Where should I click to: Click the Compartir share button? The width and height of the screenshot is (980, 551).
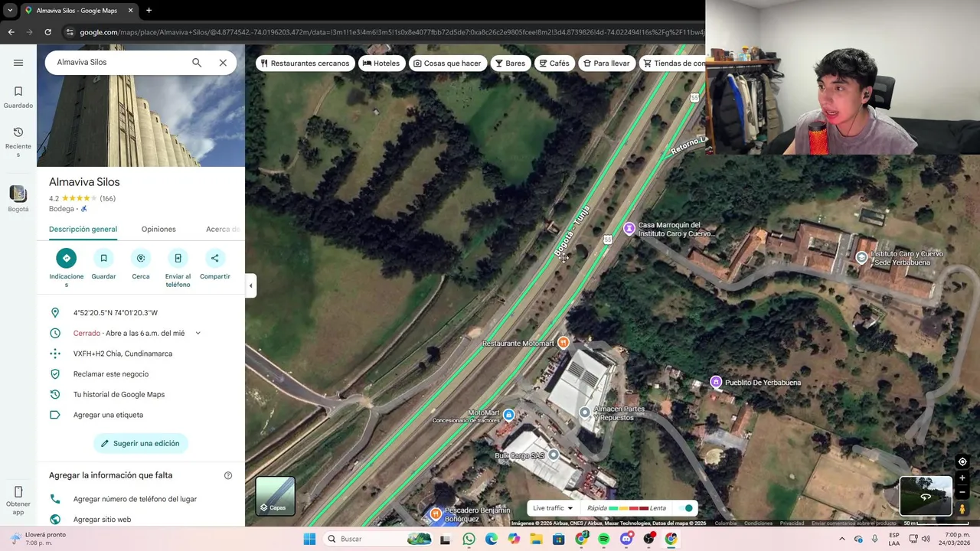click(215, 258)
